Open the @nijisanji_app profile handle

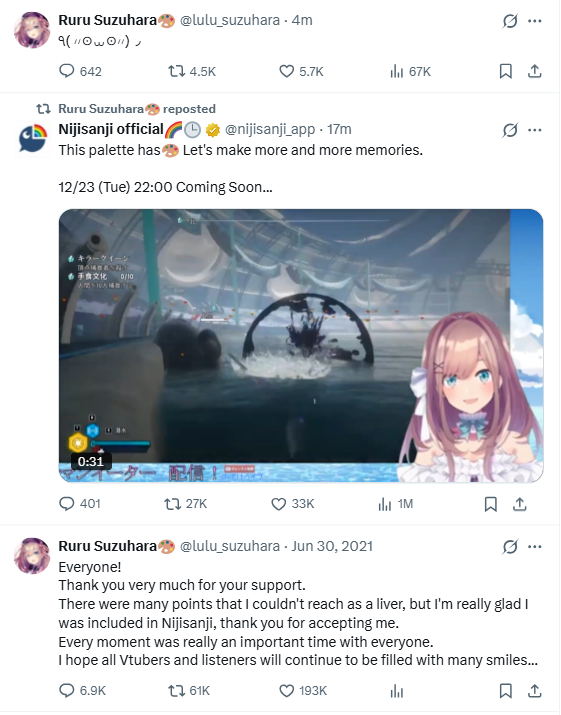point(270,130)
